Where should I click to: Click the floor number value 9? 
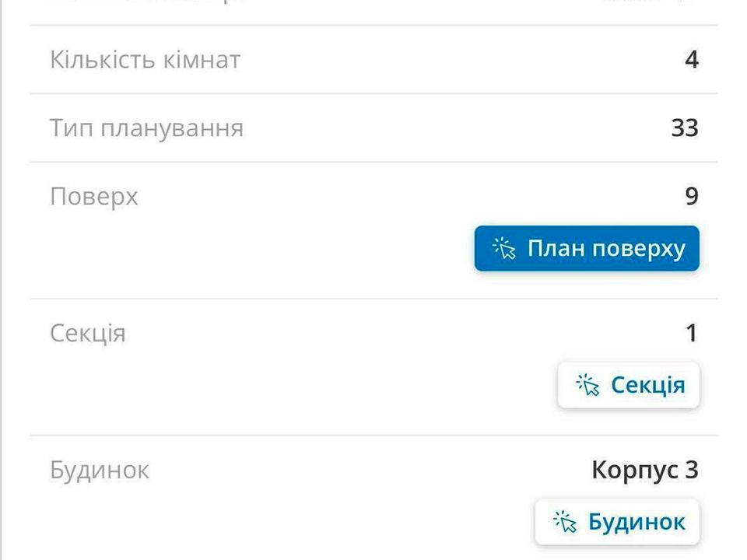click(692, 196)
